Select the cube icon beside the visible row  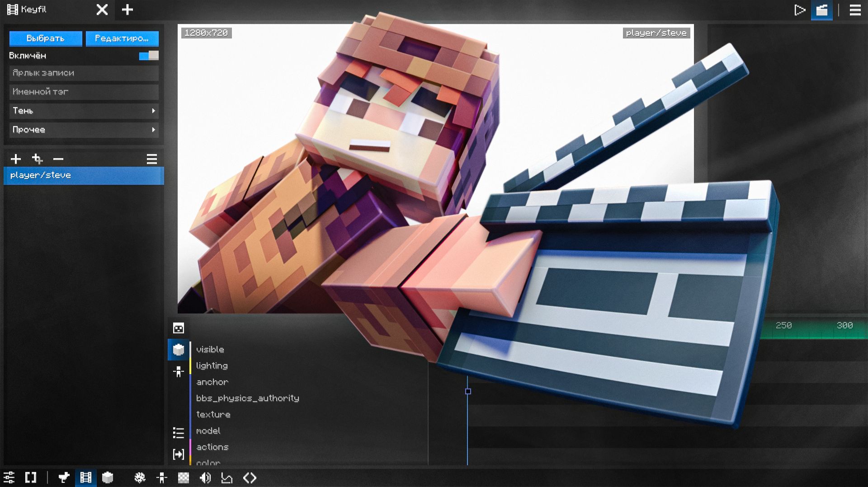(x=179, y=350)
